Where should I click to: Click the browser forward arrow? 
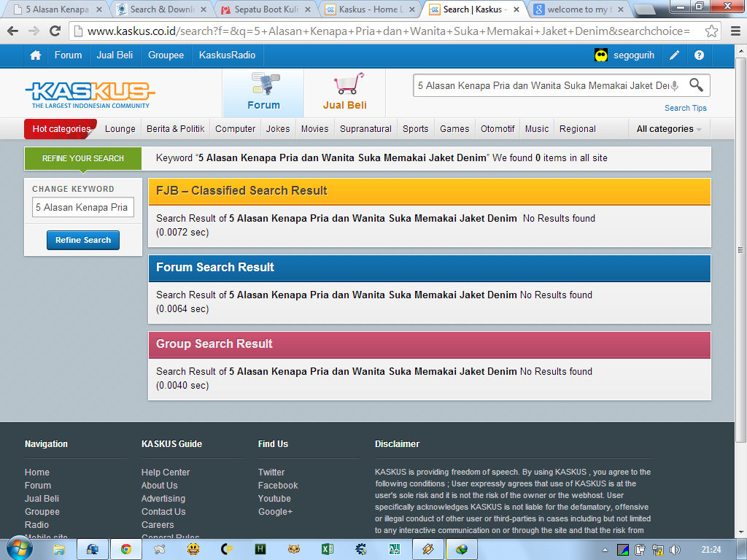pyautogui.click(x=34, y=31)
